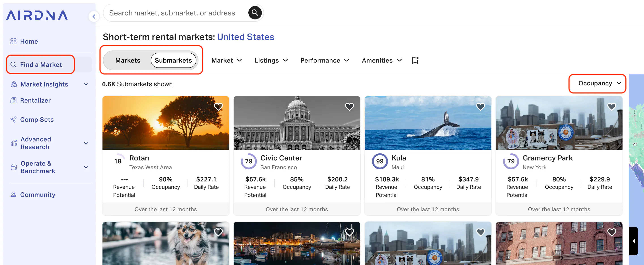Favorite the Civic Center heart icon
The height and width of the screenshot is (265, 644).
coord(349,107)
